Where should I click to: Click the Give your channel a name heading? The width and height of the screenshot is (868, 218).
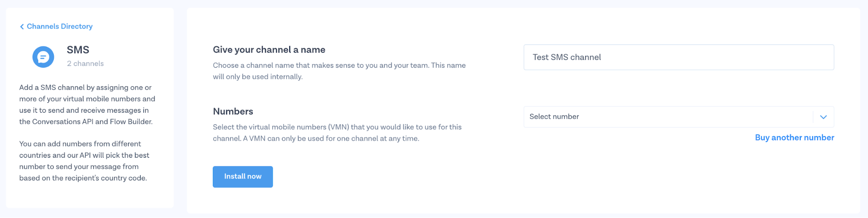[x=269, y=50]
